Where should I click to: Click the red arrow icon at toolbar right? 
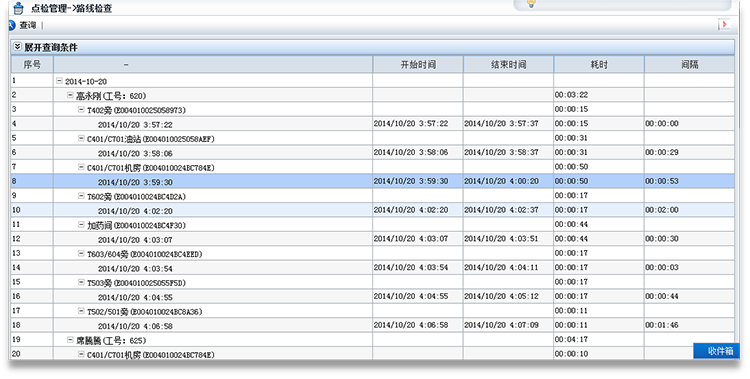[725, 24]
